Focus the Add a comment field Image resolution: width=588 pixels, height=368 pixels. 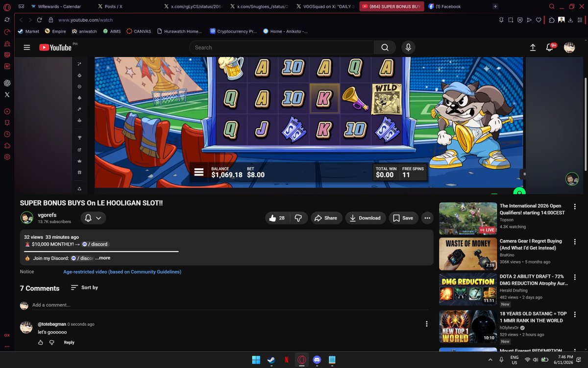point(229,305)
